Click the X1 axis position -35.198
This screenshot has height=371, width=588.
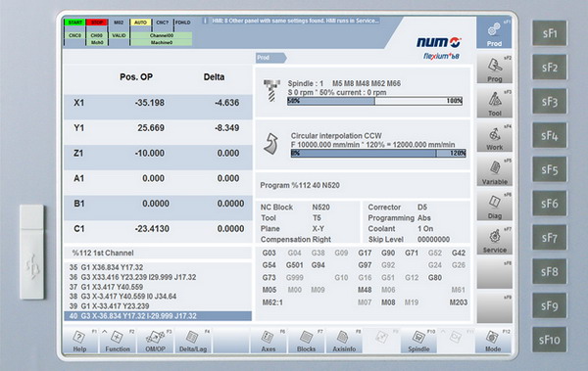coord(150,103)
